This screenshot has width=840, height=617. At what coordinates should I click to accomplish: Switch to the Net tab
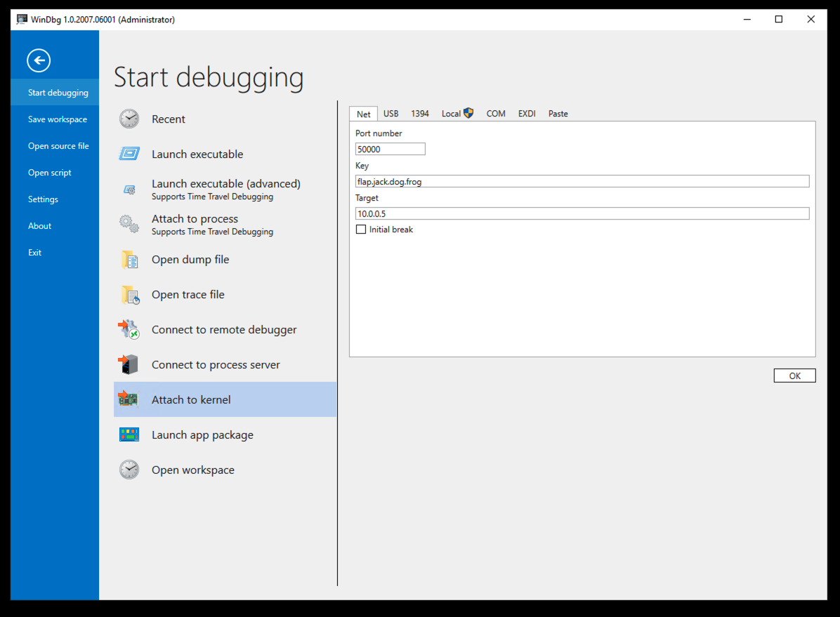pos(364,114)
